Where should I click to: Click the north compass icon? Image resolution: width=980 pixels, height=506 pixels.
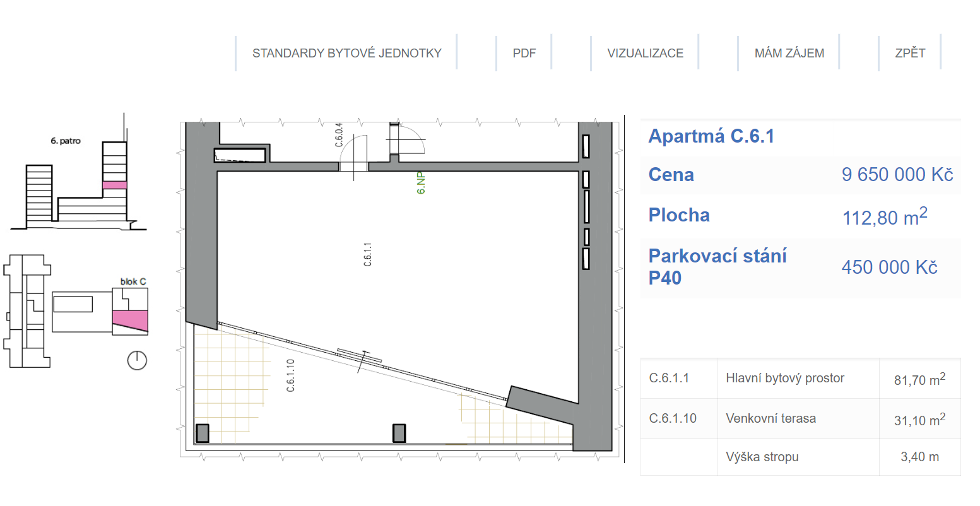pos(137,360)
